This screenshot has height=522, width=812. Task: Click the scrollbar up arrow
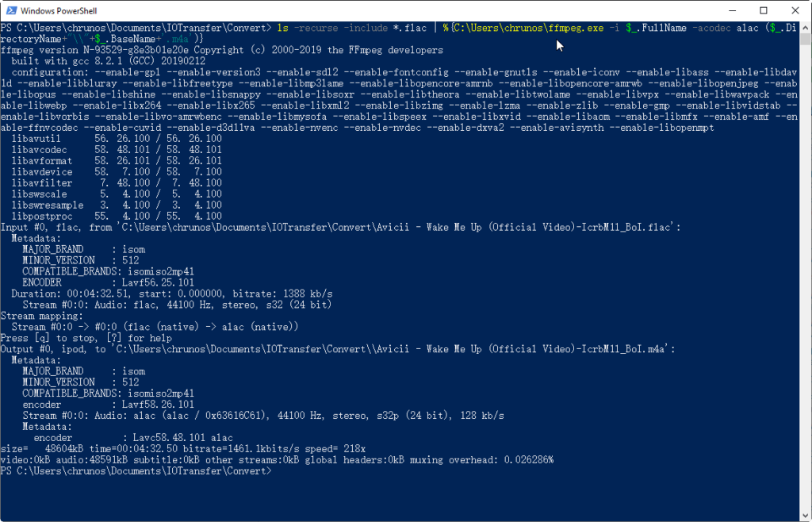(x=806, y=27)
